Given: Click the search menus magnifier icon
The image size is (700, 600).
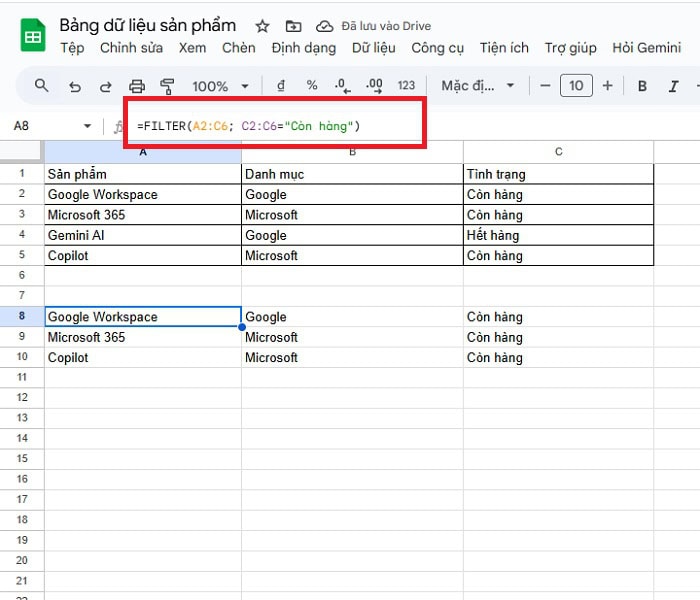Looking at the screenshot, I should coord(42,85).
